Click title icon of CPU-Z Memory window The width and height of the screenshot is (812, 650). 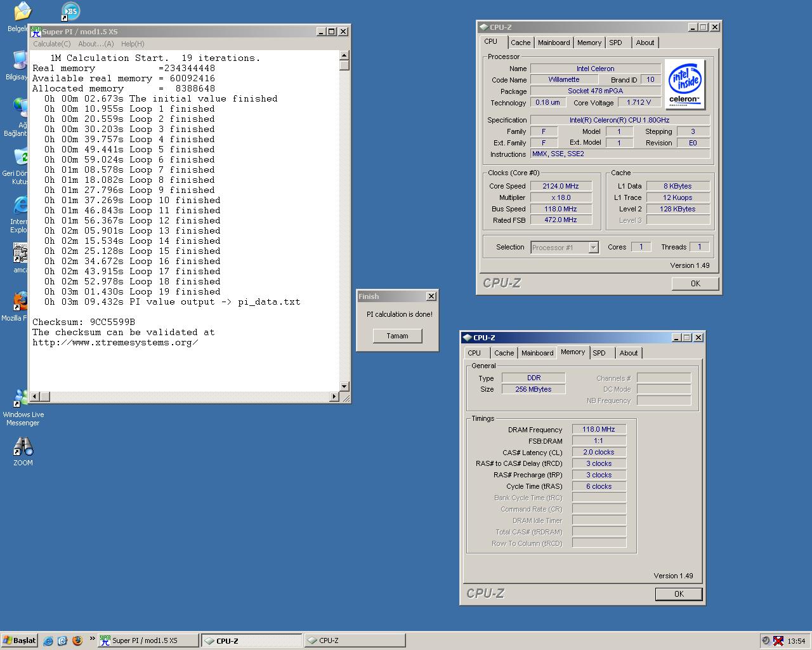(468, 338)
